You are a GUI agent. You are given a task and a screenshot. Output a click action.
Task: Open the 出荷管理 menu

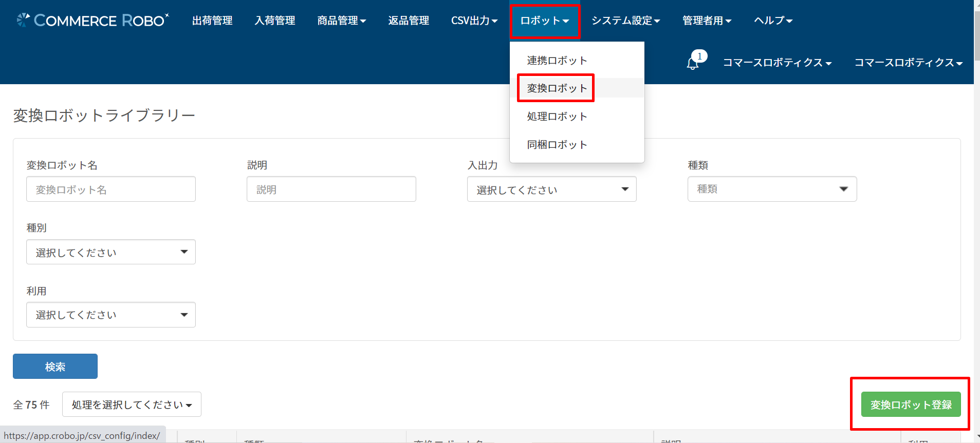click(x=212, y=21)
